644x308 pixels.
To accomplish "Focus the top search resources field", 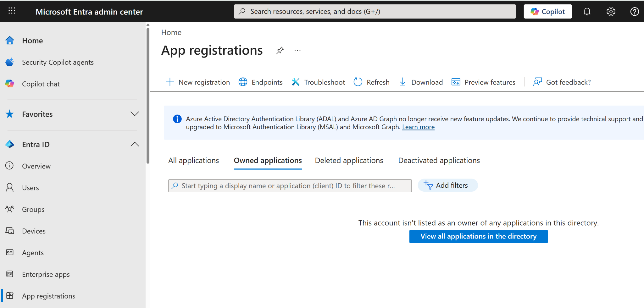I will pyautogui.click(x=375, y=12).
